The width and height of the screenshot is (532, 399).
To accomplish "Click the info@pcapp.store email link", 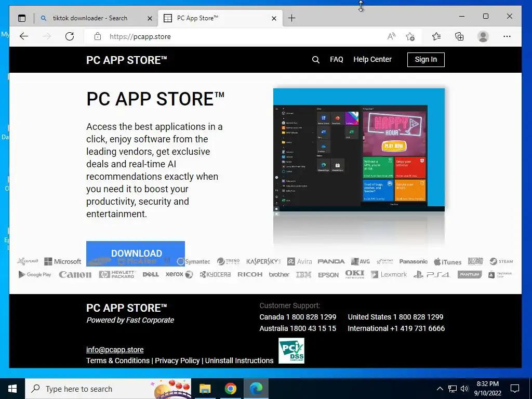I will click(115, 350).
